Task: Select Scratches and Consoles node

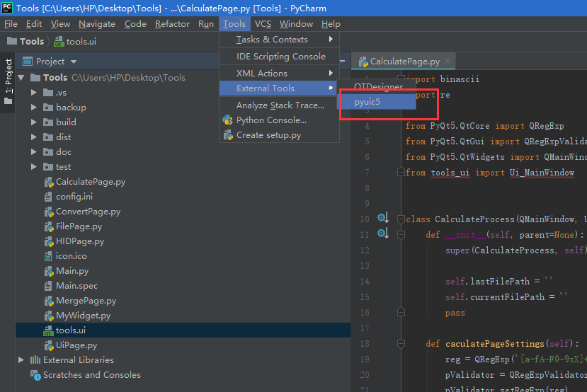Action: click(x=92, y=375)
